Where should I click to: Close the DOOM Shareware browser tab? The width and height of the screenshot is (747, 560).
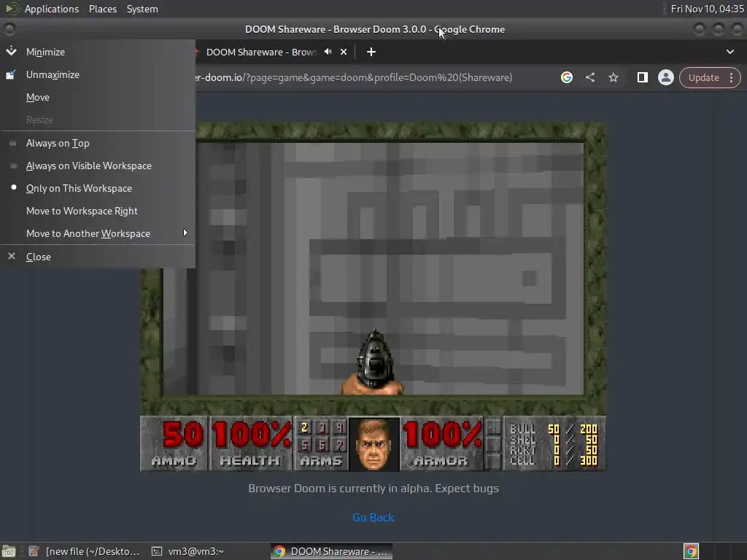point(344,52)
